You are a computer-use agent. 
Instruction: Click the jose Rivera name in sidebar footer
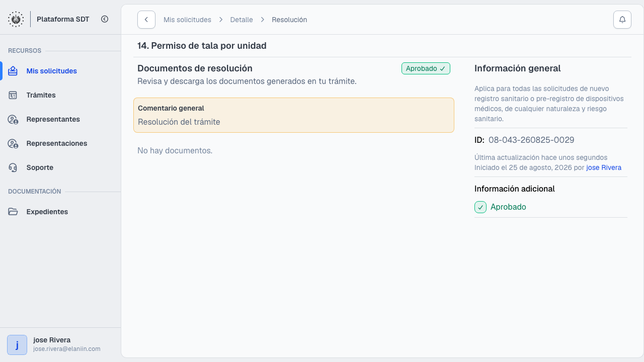coord(52,340)
